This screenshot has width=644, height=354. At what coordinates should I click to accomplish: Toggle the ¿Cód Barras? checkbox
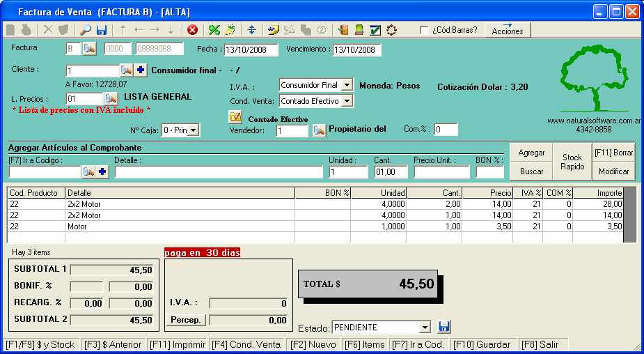(x=424, y=30)
